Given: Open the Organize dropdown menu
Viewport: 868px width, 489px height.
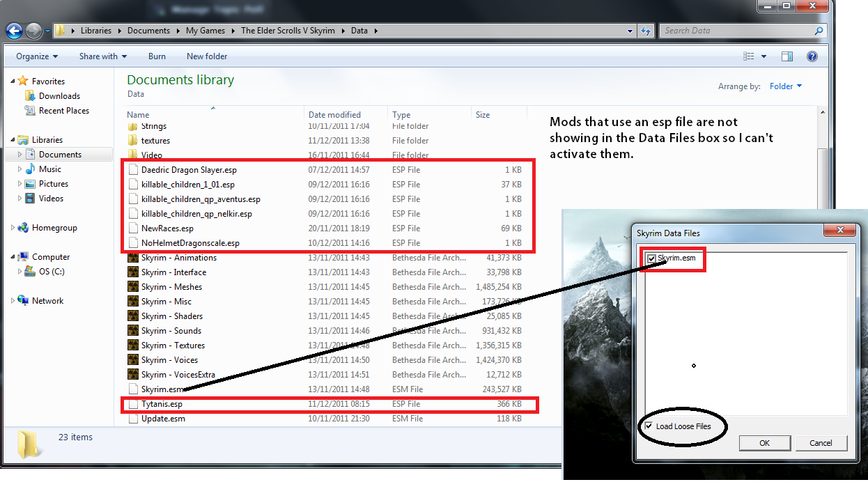Looking at the screenshot, I should [x=37, y=56].
